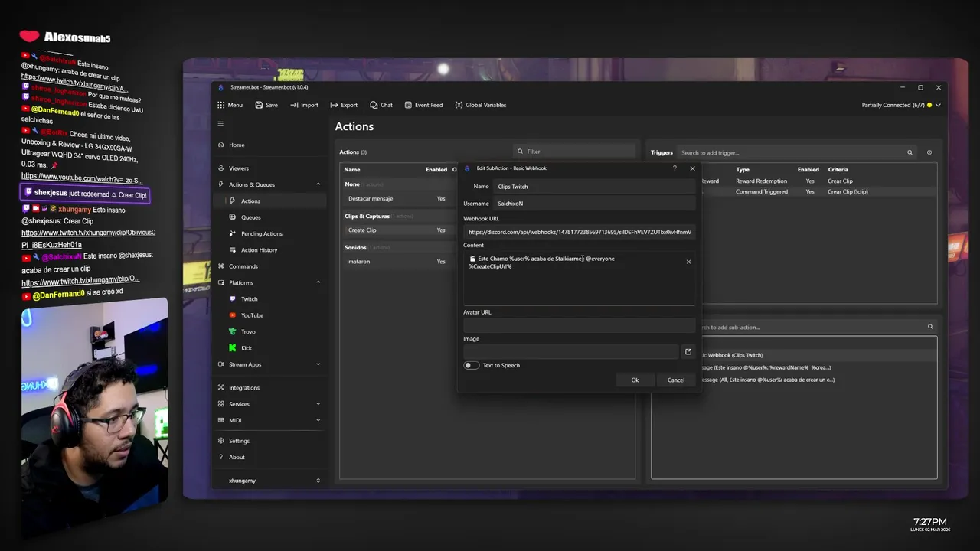Image resolution: width=980 pixels, height=551 pixels.
Task: Click the Cancel button
Action: click(676, 380)
